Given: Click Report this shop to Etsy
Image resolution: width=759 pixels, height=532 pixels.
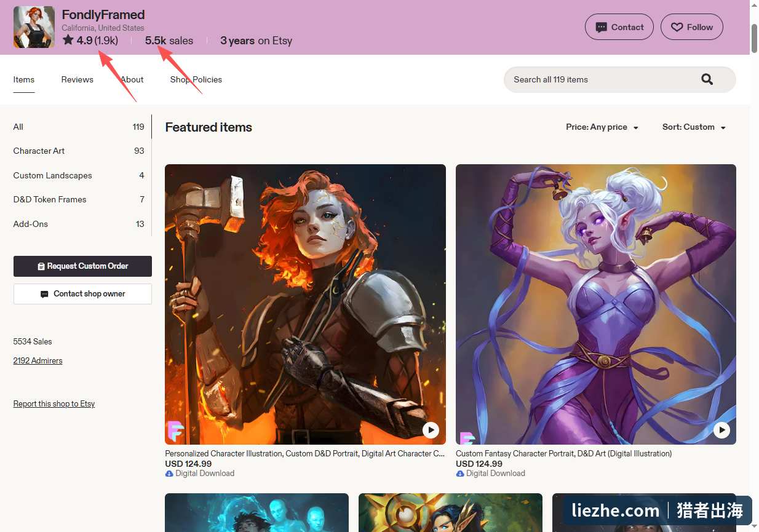Looking at the screenshot, I should 54,404.
